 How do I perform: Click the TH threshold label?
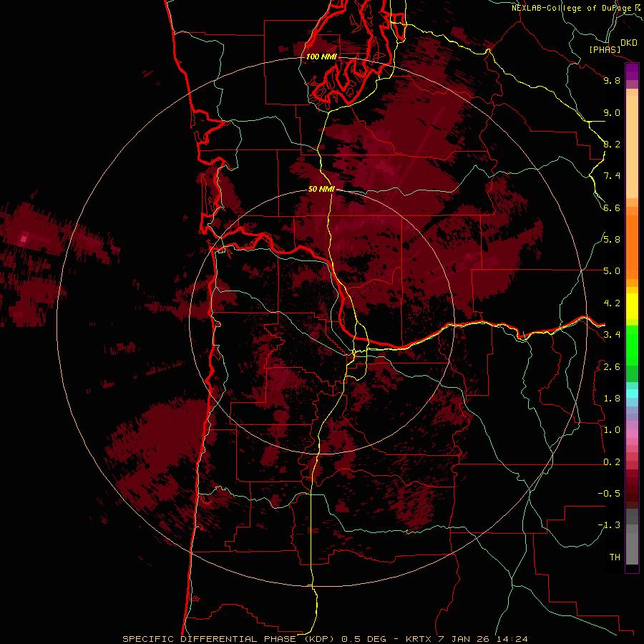[x=615, y=557]
